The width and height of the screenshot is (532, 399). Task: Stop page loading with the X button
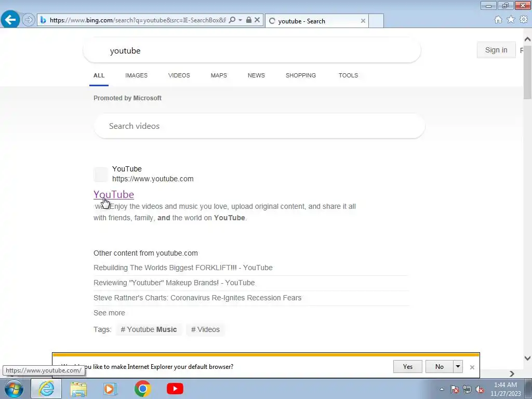[x=257, y=20]
